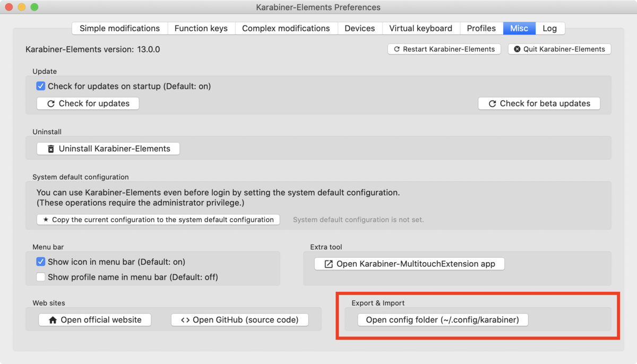Select the Misc tab
The height and width of the screenshot is (364, 637).
click(x=519, y=28)
